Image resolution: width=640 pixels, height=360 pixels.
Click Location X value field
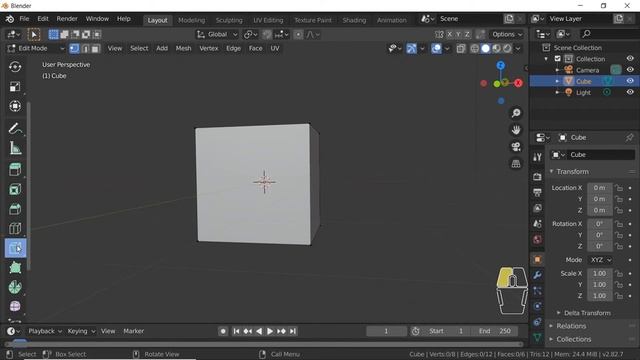click(600, 188)
